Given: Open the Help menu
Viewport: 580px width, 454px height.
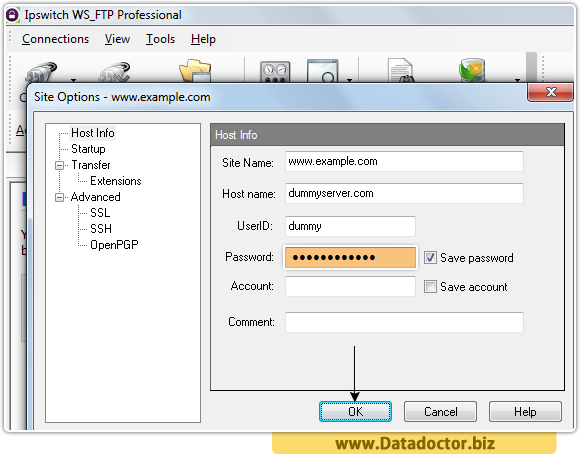Looking at the screenshot, I should (203, 39).
